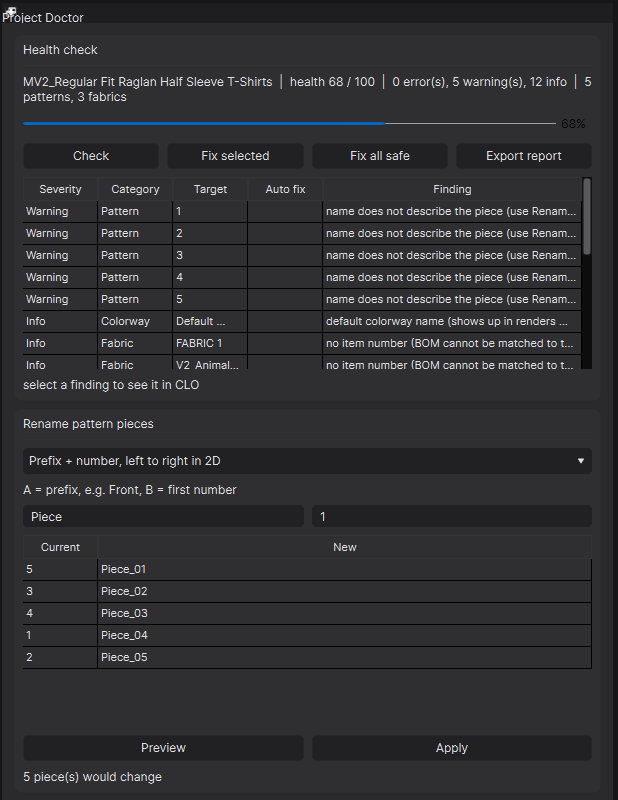Select Warning row for Pattern 3

tap(302, 255)
